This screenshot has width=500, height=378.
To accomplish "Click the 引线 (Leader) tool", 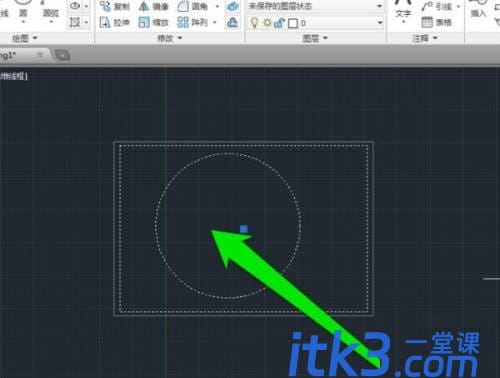I will [x=437, y=7].
